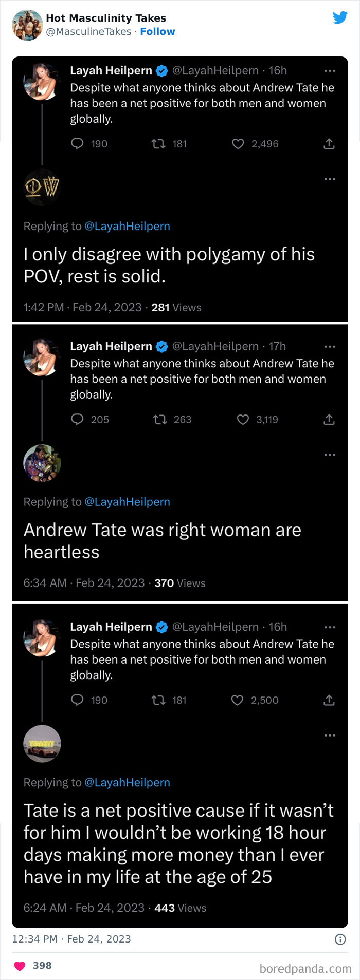Screen dimensions: 360x980
Task: Like the tweet showing 2,496 likes
Action: [x=237, y=144]
